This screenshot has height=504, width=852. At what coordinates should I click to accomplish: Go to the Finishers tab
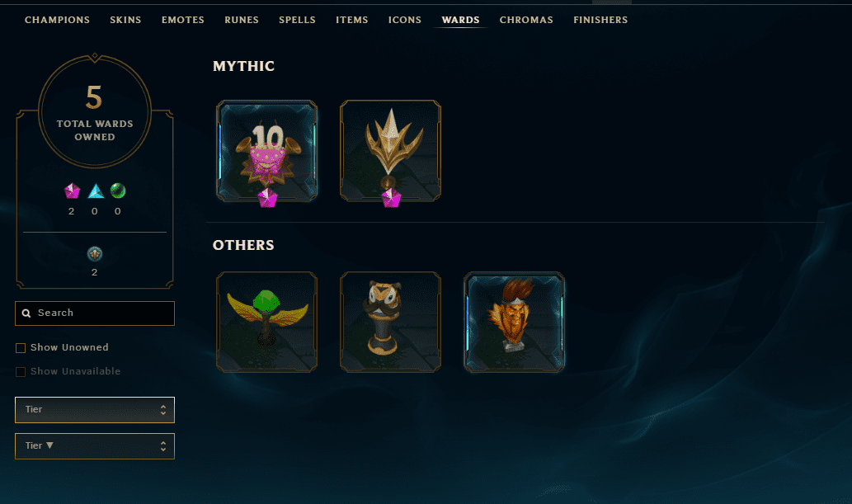pyautogui.click(x=600, y=20)
